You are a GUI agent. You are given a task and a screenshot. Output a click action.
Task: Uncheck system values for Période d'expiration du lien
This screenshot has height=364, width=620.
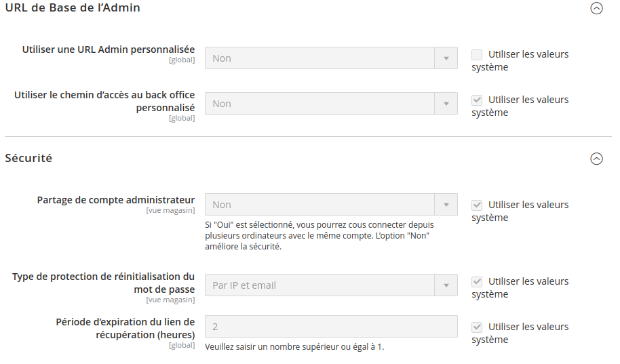tap(477, 327)
